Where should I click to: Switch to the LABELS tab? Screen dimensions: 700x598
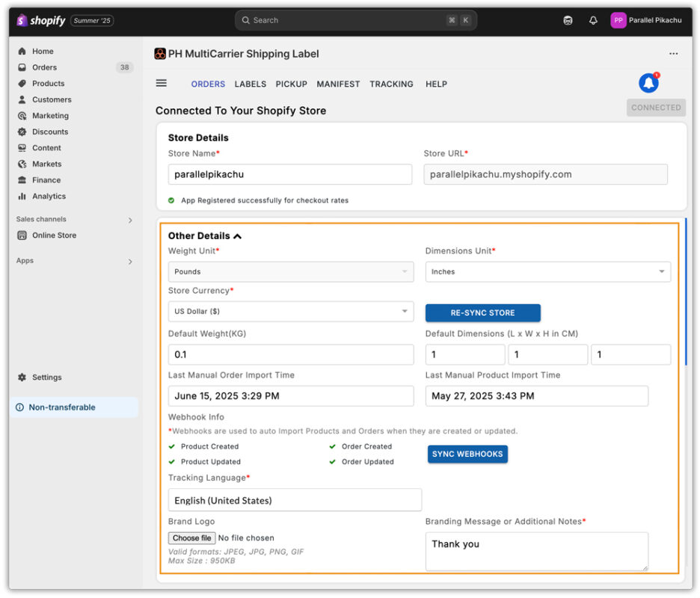click(251, 84)
